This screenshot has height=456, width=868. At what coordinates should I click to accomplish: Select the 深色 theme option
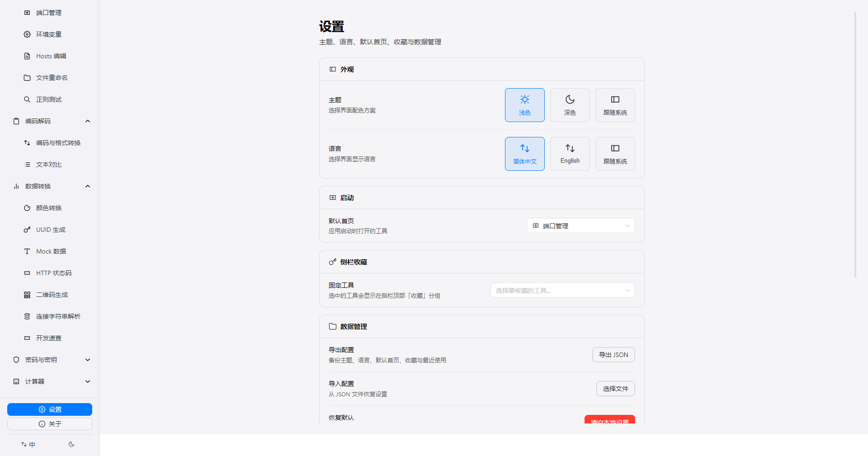[570, 105]
